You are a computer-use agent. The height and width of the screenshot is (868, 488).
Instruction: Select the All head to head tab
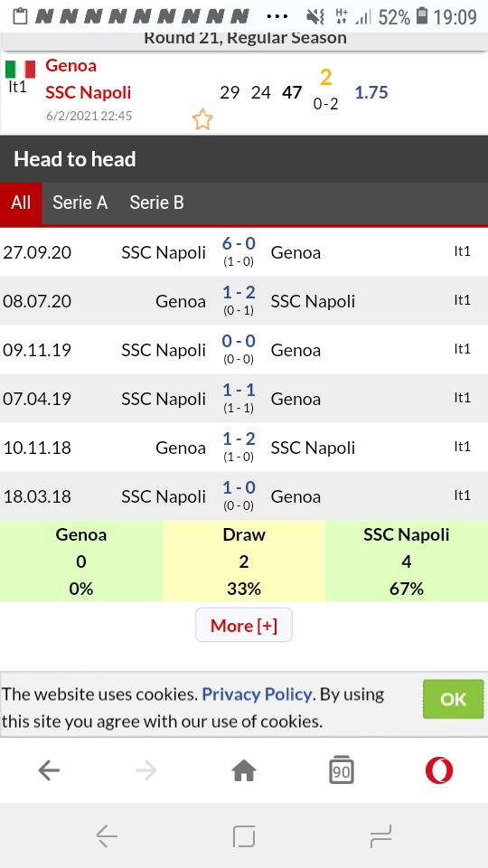pyautogui.click(x=21, y=203)
